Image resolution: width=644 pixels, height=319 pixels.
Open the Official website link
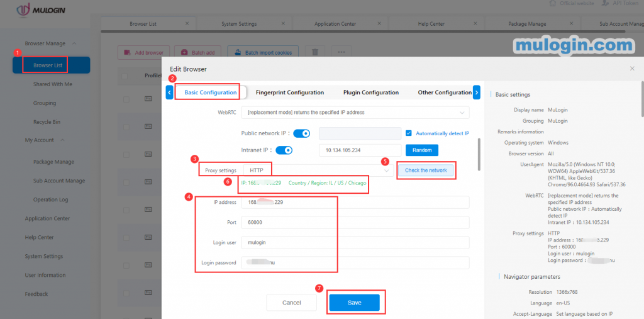point(576,3)
